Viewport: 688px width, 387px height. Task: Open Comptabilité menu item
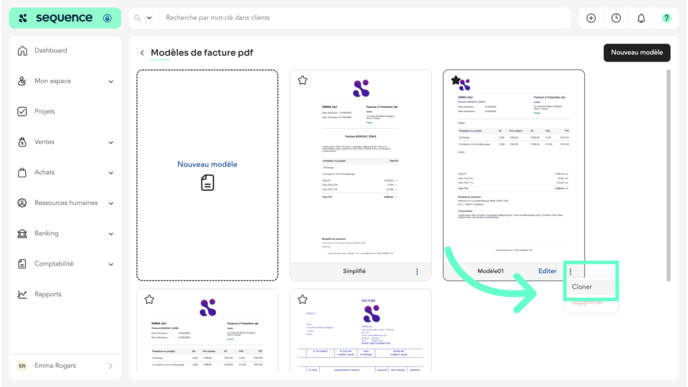click(x=54, y=264)
